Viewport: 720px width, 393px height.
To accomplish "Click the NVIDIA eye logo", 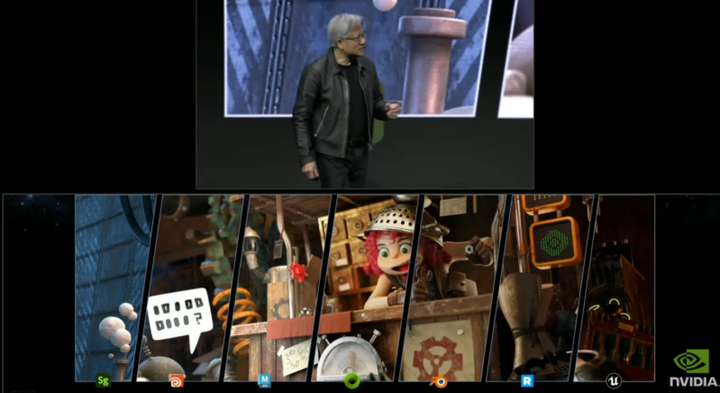I will click(x=691, y=361).
